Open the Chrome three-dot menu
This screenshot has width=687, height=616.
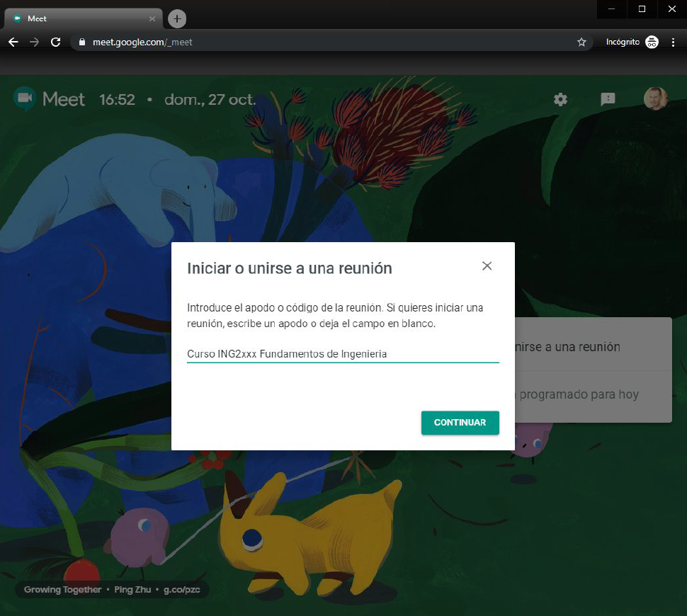point(673,42)
